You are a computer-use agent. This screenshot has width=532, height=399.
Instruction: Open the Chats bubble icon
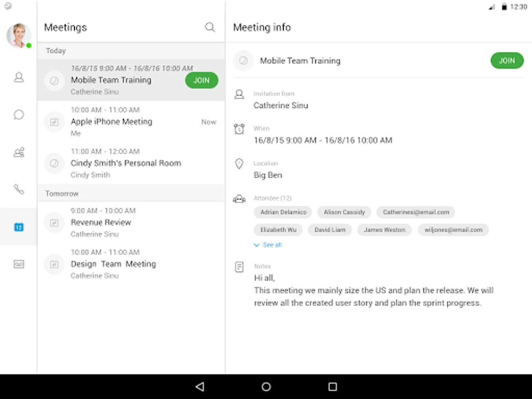(x=19, y=115)
